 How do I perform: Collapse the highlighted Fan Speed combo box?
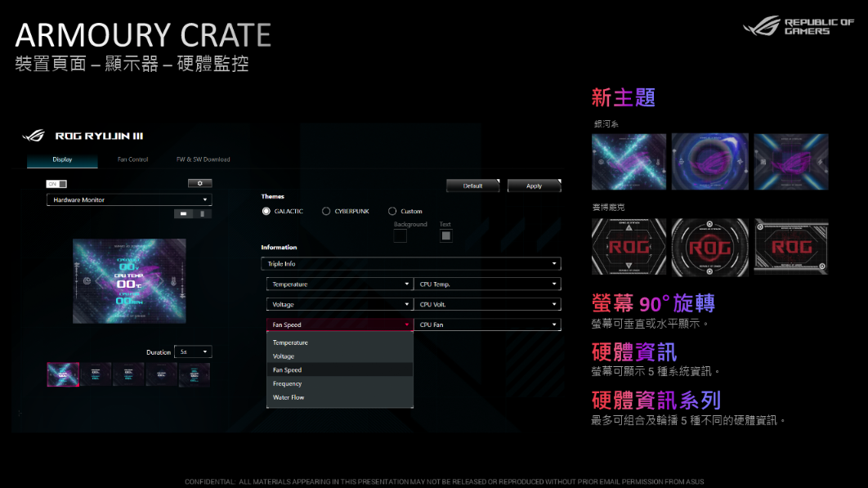[x=339, y=325]
